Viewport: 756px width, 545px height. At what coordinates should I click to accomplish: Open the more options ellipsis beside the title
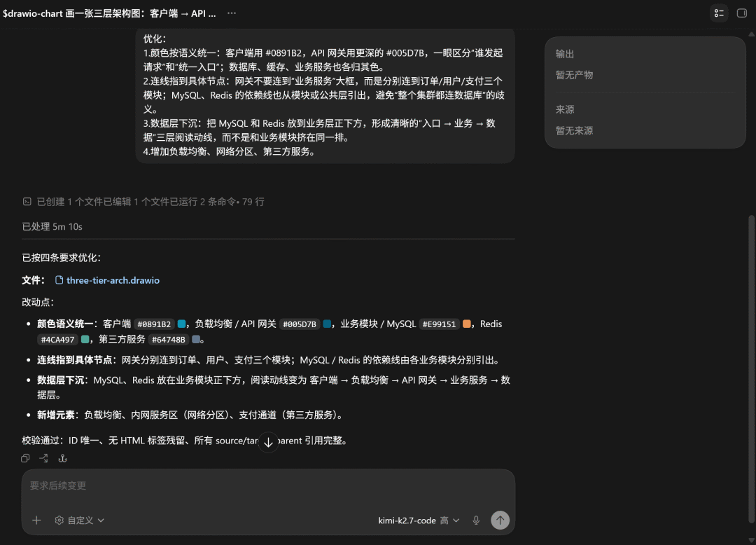click(232, 13)
